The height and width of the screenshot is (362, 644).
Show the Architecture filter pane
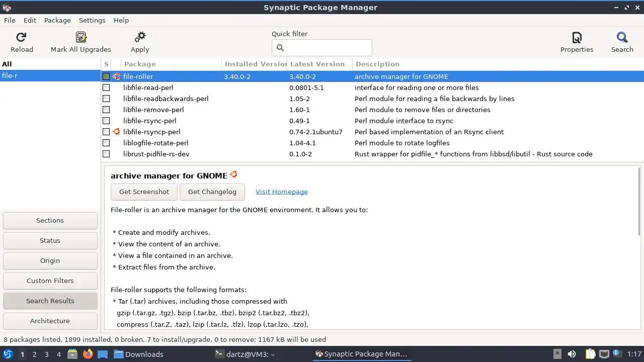(50, 321)
